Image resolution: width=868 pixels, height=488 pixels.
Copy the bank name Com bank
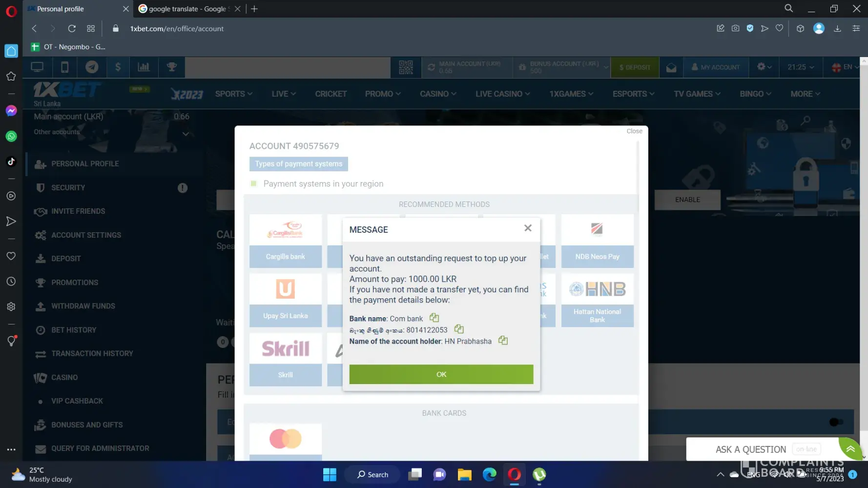pos(434,318)
